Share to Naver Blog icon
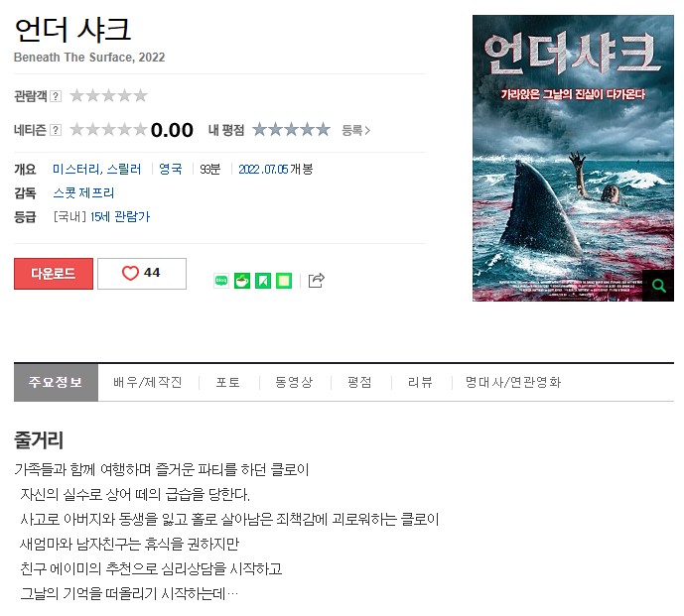684x616 pixels. tap(221, 281)
